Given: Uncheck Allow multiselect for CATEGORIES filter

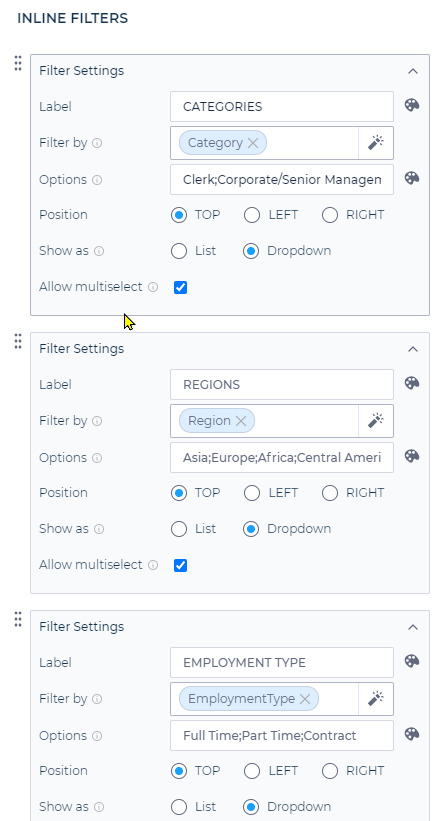Looking at the screenshot, I should click(x=180, y=287).
